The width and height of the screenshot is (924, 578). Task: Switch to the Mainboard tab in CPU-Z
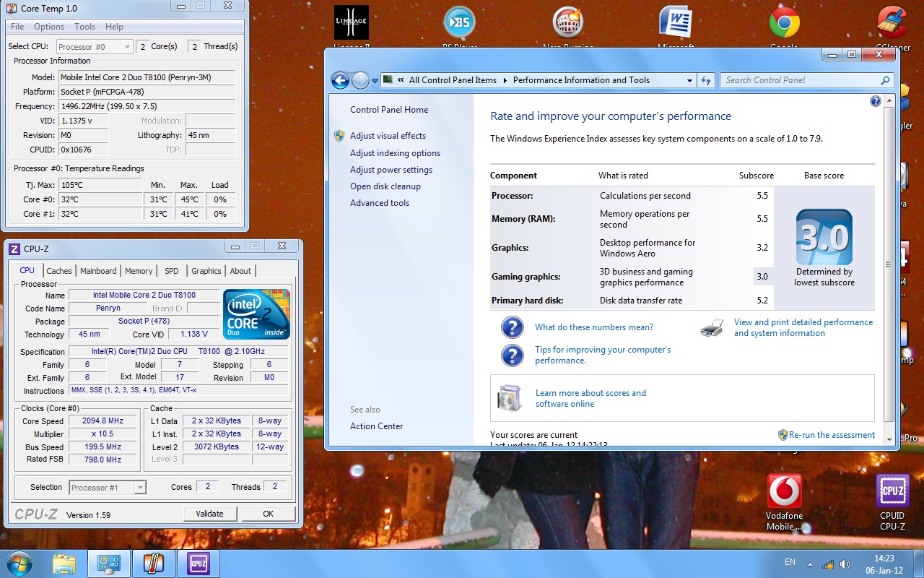pos(98,271)
